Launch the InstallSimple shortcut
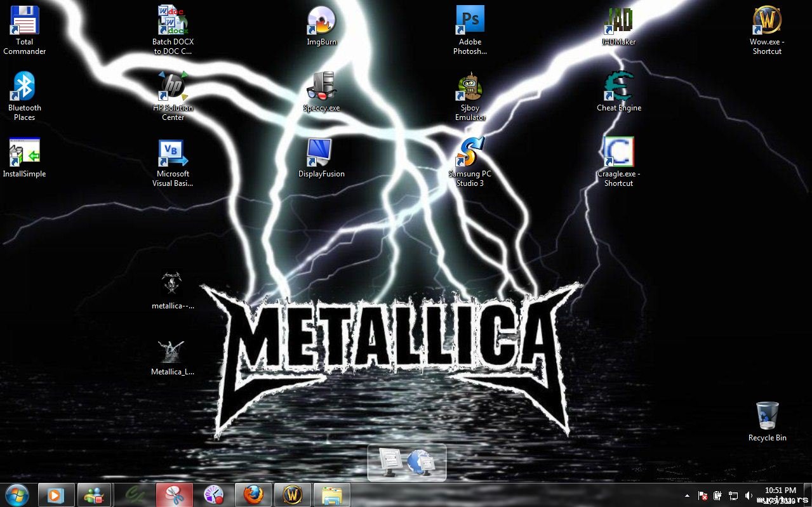The image size is (812, 507). pos(24,158)
